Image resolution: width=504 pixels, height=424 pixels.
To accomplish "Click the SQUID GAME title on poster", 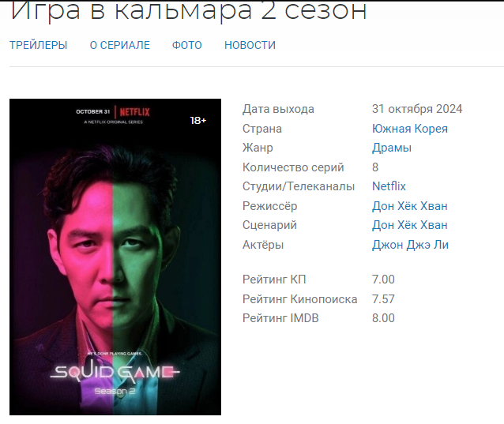I will click(x=115, y=372).
